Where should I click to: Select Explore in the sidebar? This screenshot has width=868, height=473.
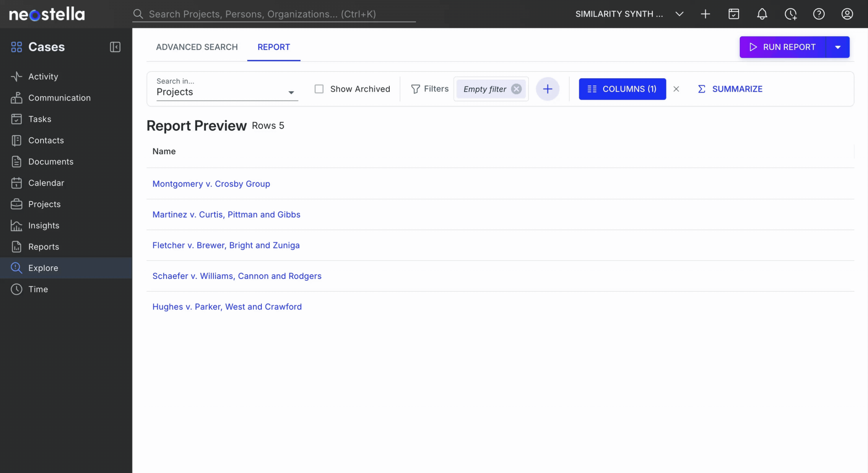[x=66, y=268]
